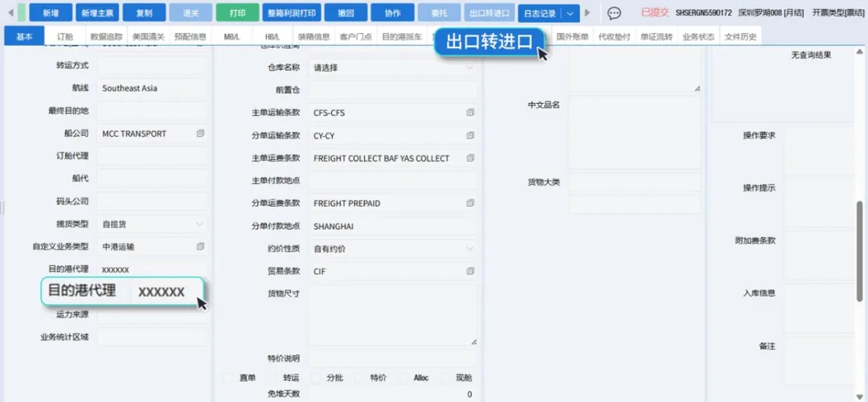This screenshot has height=402, width=868.
Task: Switch to the 订舱 tab
Action: tap(65, 37)
